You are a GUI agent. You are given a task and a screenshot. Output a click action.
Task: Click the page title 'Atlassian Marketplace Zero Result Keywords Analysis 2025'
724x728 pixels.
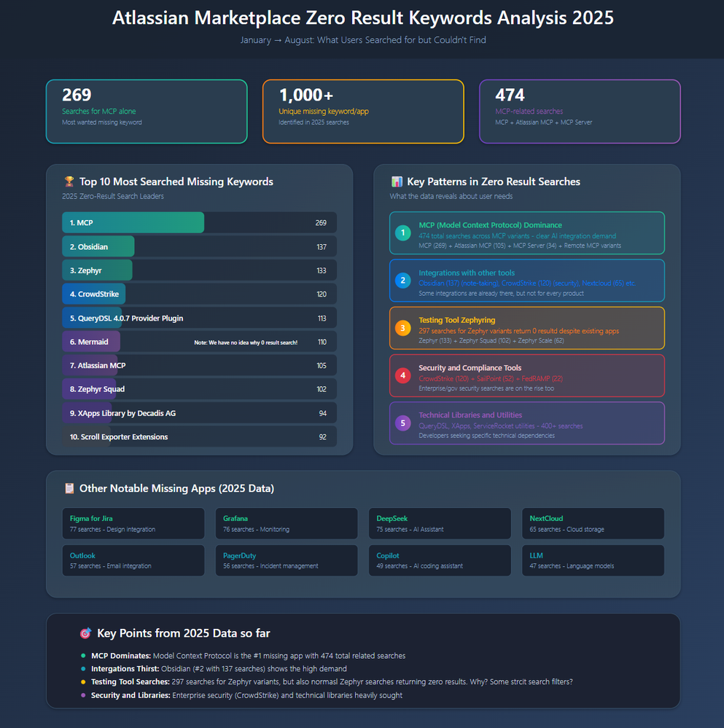pos(362,18)
